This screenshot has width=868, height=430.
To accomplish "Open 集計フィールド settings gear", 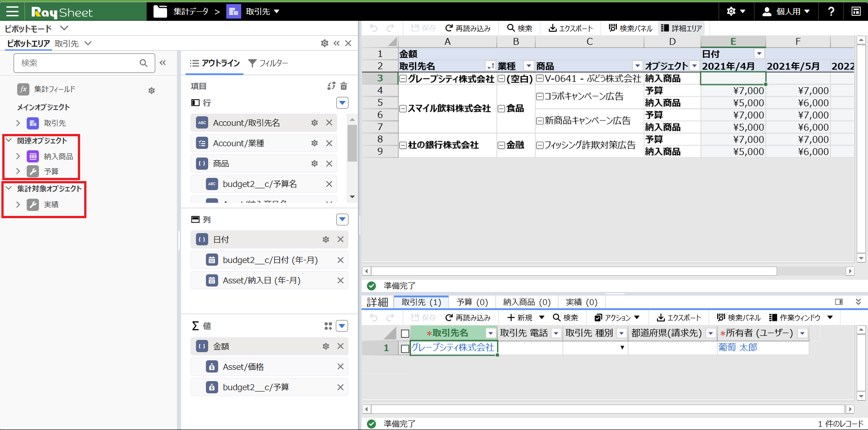I will [x=152, y=91].
